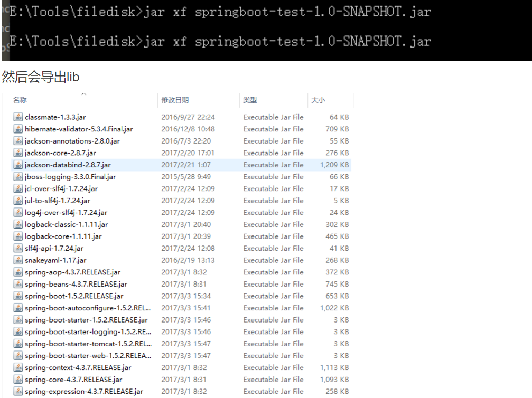The height and width of the screenshot is (398, 532).
Task: Click the jar icon of spring-boot-autoconfigure-1.5.2
Action: (18, 308)
